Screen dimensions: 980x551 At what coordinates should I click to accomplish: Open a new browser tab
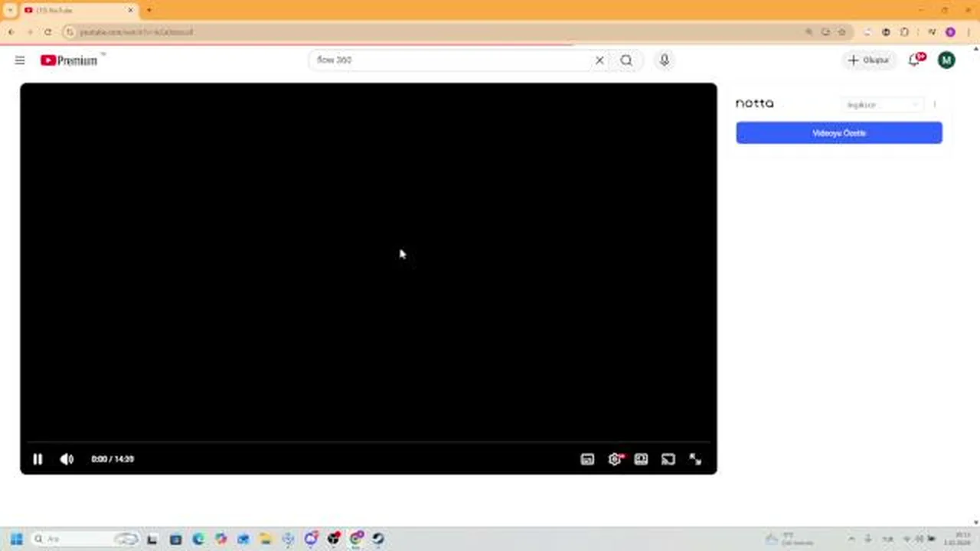coord(149,11)
